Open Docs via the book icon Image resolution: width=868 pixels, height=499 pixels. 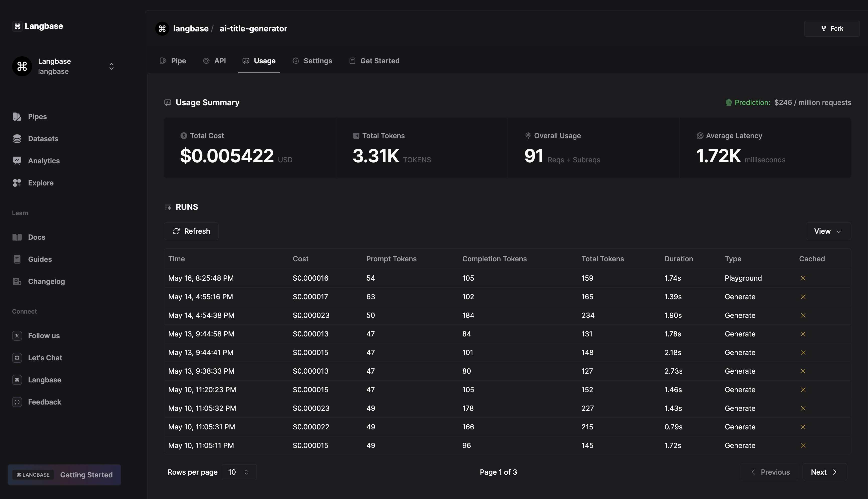point(17,237)
